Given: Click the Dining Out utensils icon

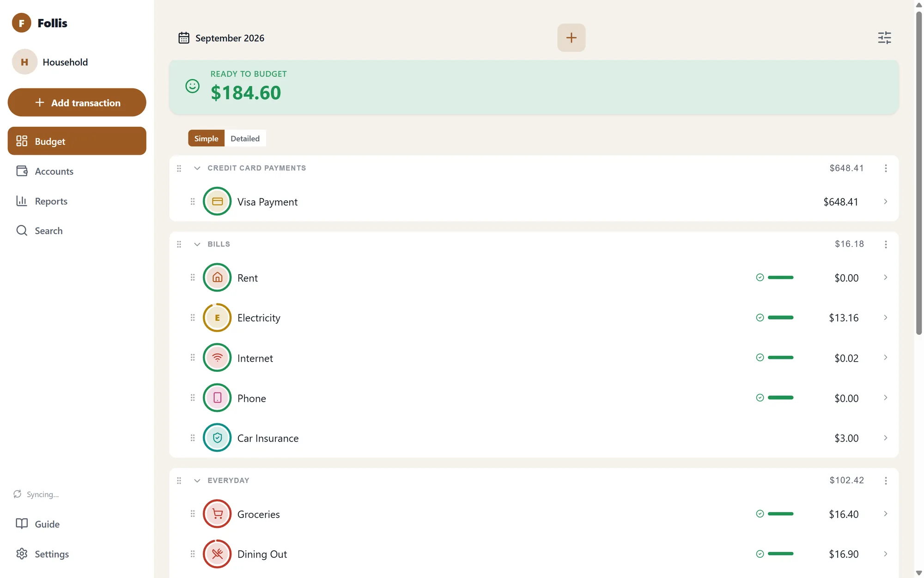Looking at the screenshot, I should point(217,554).
